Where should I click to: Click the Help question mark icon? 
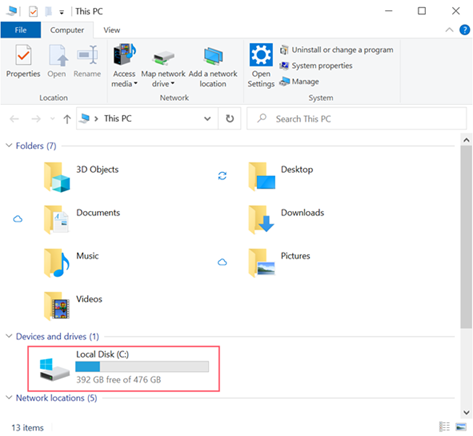465,30
